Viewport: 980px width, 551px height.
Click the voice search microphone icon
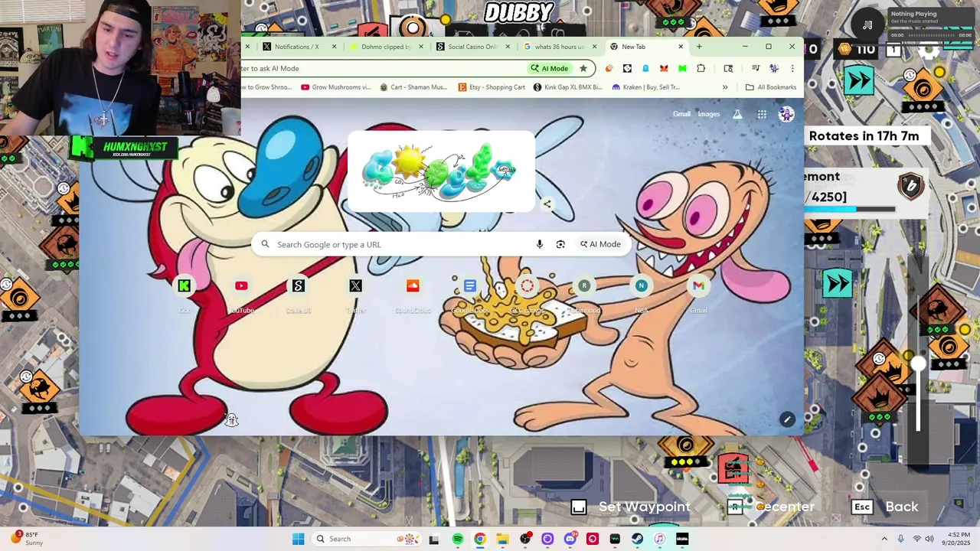point(539,244)
